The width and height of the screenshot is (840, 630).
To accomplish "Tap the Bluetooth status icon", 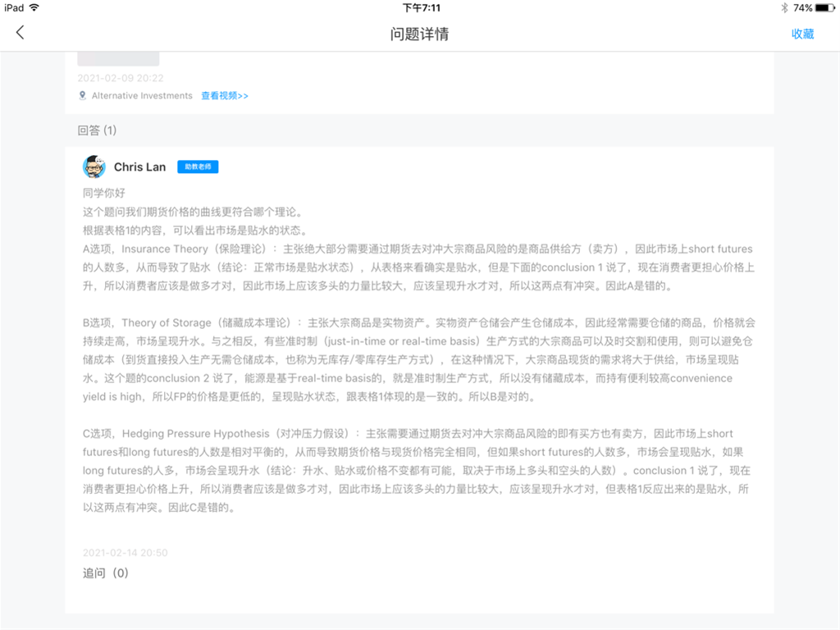I will 784,8.
